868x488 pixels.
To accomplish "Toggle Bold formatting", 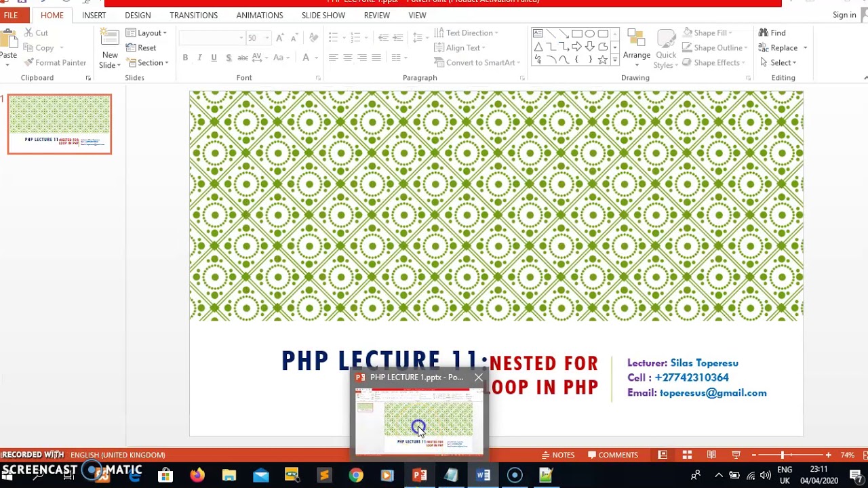I will tap(185, 58).
